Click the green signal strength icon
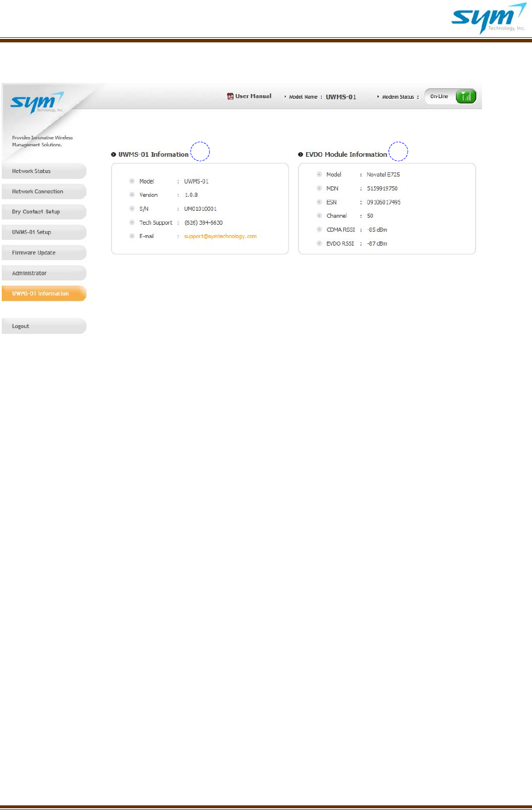532x810 pixels. point(465,96)
